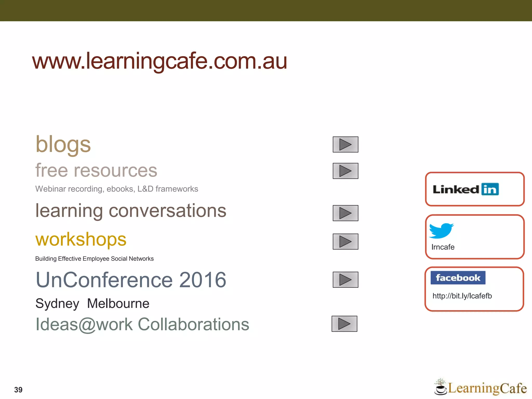Open the http://bit.ly/lcafefb link
532x399 pixels.
(462, 296)
